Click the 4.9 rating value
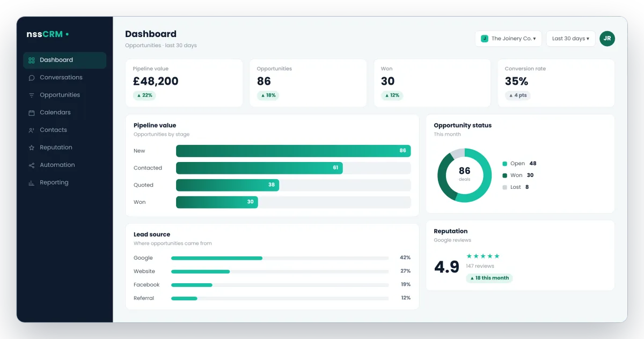Screen dimensions: 644x339 coord(447,267)
